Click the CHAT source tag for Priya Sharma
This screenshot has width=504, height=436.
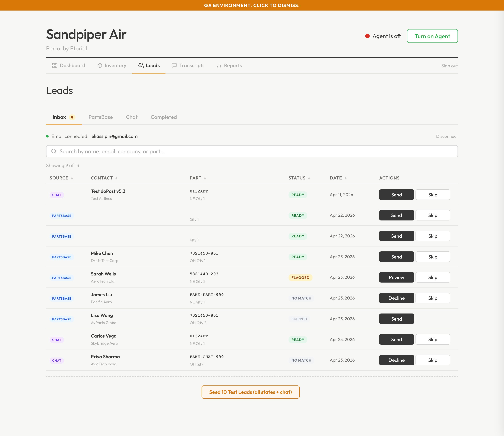click(x=57, y=361)
